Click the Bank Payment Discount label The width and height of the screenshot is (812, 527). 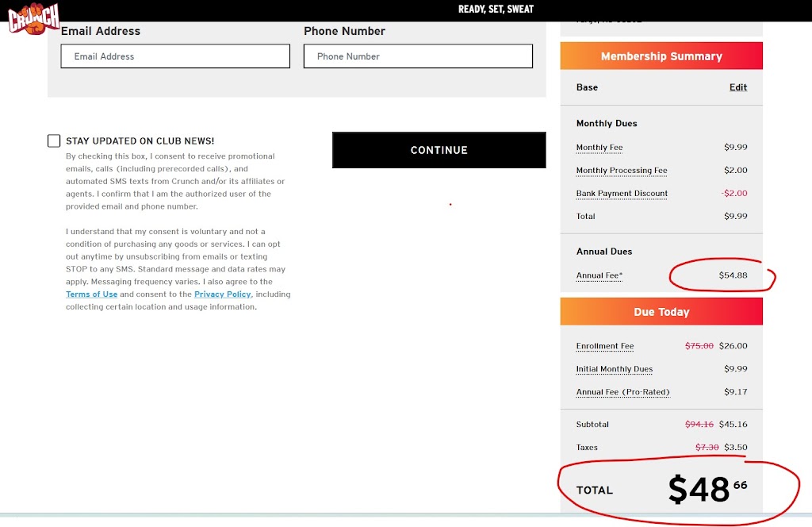tap(622, 194)
